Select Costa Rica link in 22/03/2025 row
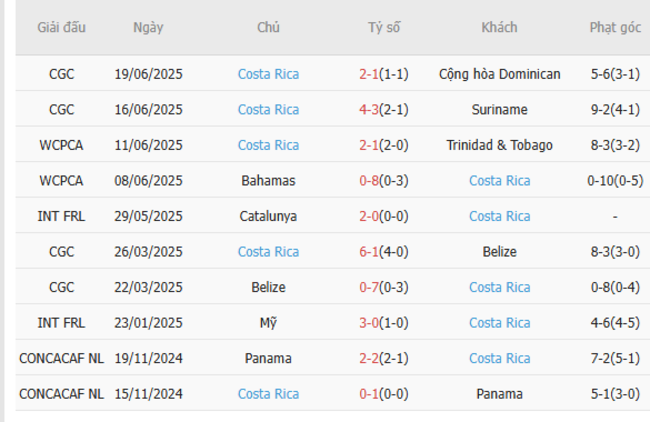The height and width of the screenshot is (422, 650). pos(499,287)
